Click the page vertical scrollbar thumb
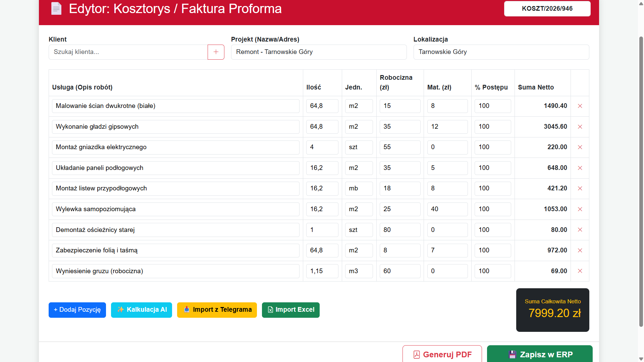644x362 pixels. (x=641, y=181)
